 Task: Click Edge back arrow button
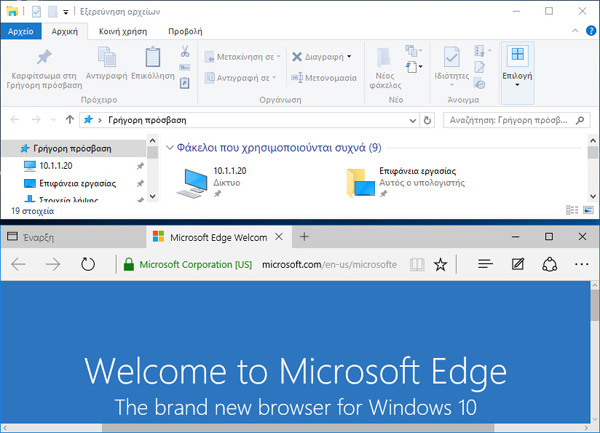18,264
